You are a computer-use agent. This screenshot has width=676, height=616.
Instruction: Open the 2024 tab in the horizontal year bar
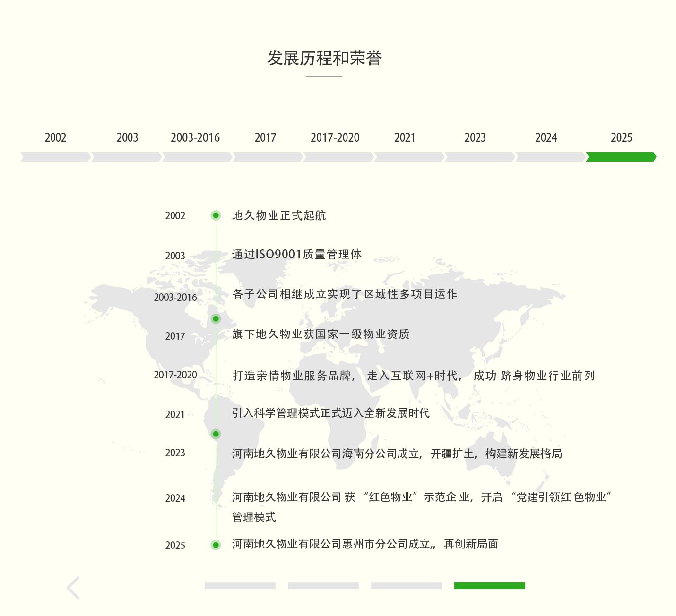[546, 137]
